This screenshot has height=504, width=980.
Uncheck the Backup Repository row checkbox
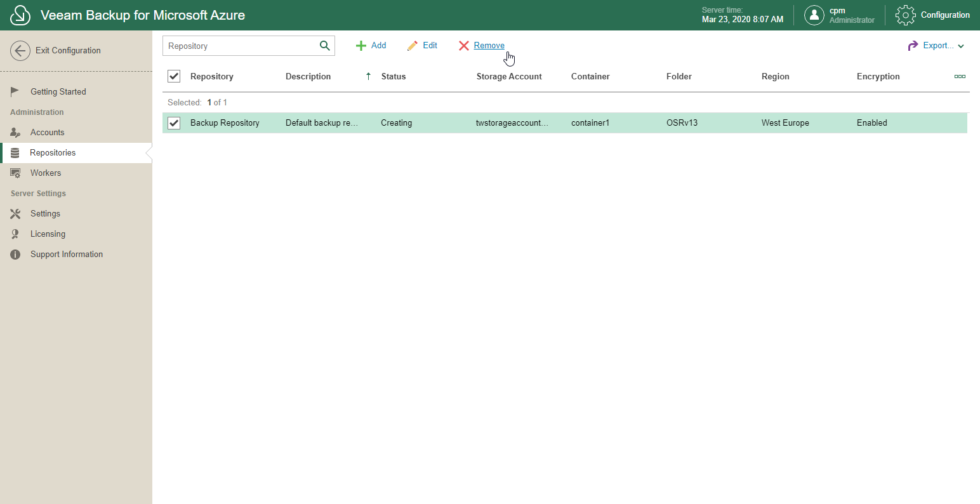(174, 123)
